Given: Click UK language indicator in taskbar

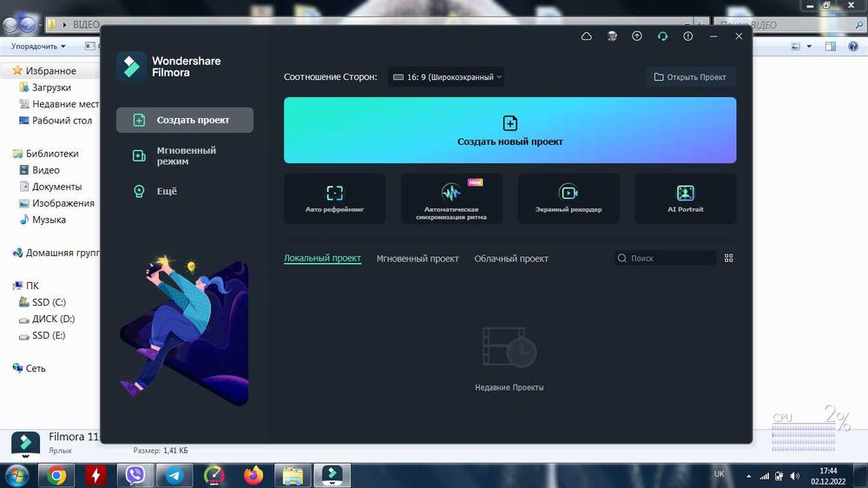Looking at the screenshot, I should click(x=719, y=474).
